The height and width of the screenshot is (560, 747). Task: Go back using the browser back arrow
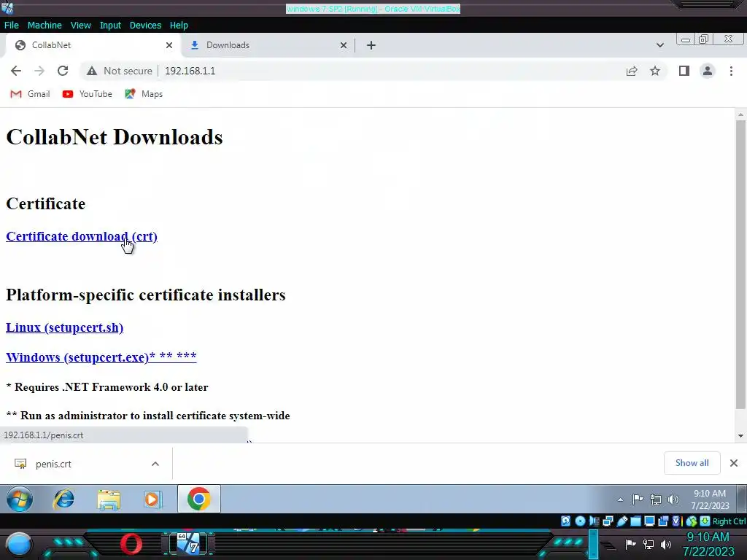pos(16,71)
